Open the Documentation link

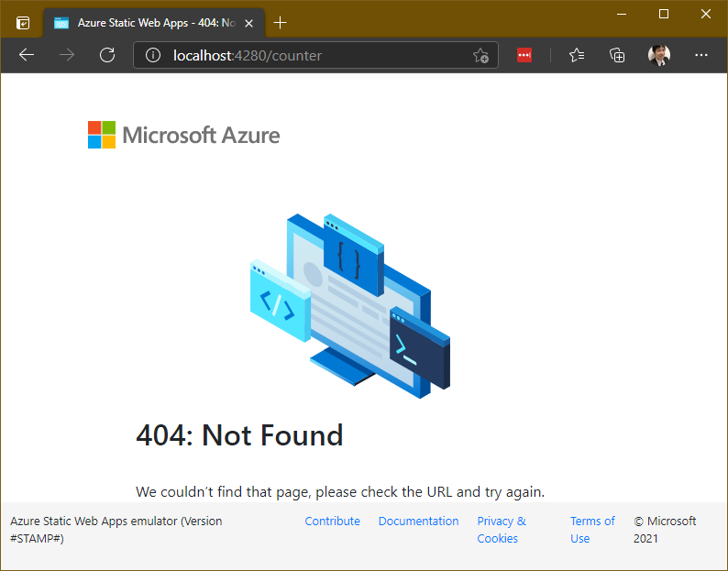coord(418,521)
